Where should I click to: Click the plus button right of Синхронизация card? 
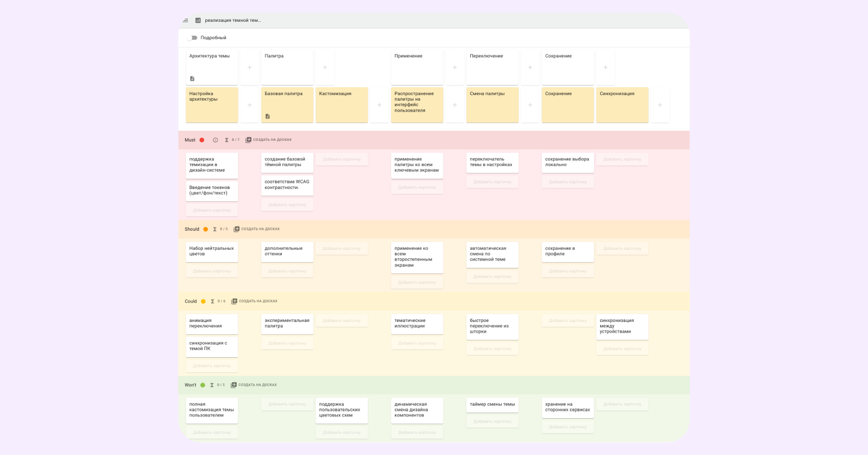pos(660,105)
